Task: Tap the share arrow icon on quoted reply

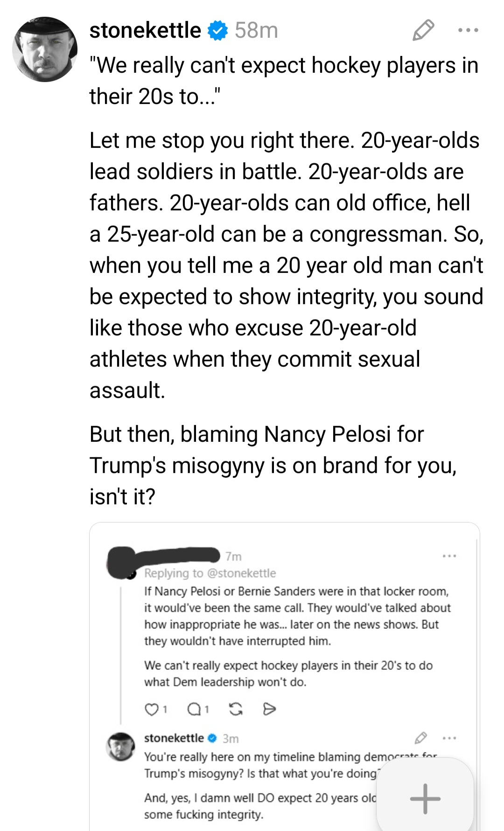Action: tap(270, 710)
